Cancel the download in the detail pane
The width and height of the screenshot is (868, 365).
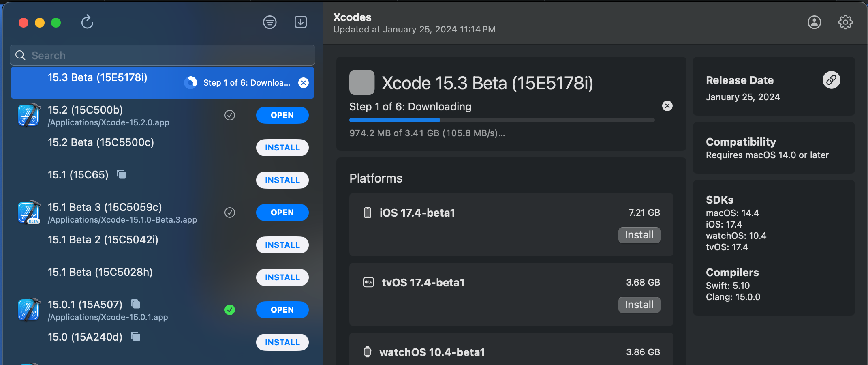pos(667,106)
